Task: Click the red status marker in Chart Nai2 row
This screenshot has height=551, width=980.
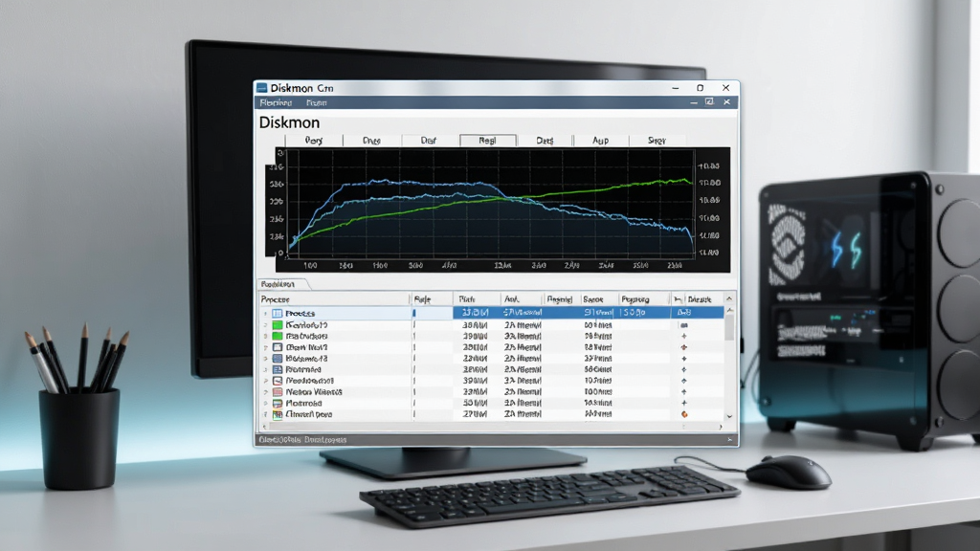Action: (684, 347)
